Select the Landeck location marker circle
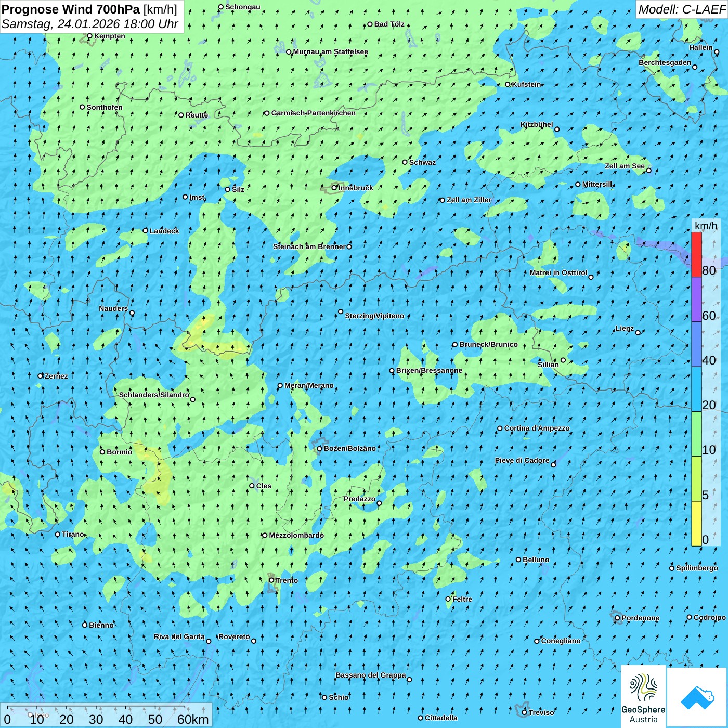728x728 pixels. (x=146, y=231)
